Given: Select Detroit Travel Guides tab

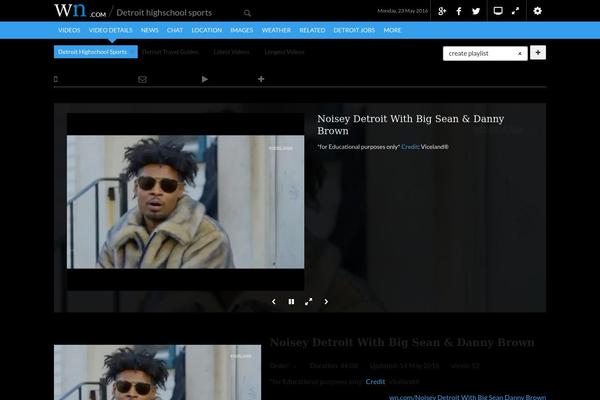Looking at the screenshot, I should pyautogui.click(x=170, y=52).
